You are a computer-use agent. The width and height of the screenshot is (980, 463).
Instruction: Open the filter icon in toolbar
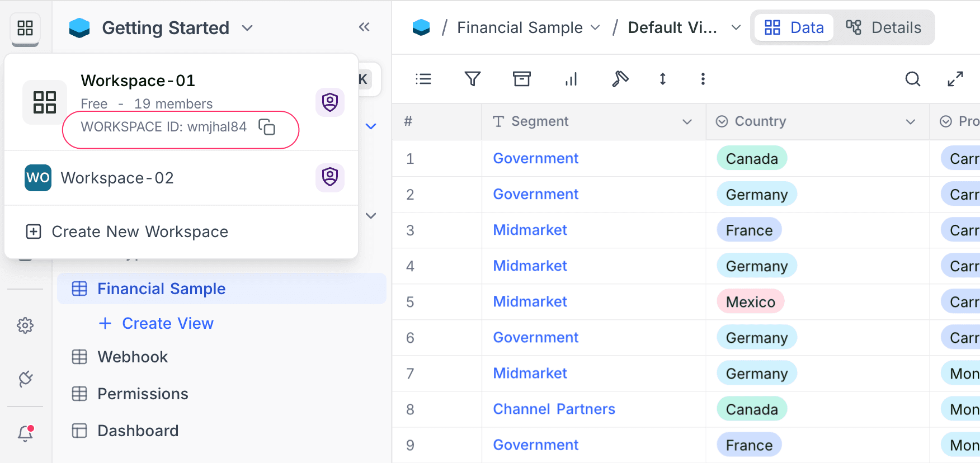pyautogui.click(x=473, y=79)
